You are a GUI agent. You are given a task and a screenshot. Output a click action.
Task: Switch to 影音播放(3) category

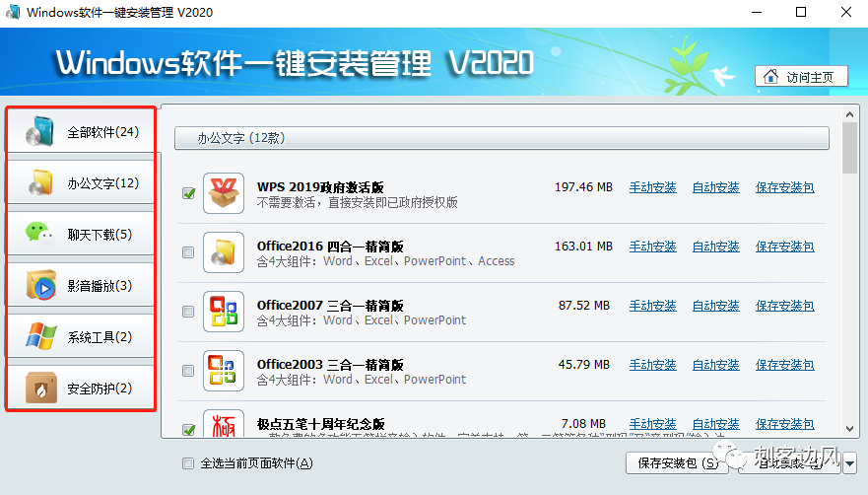(81, 286)
